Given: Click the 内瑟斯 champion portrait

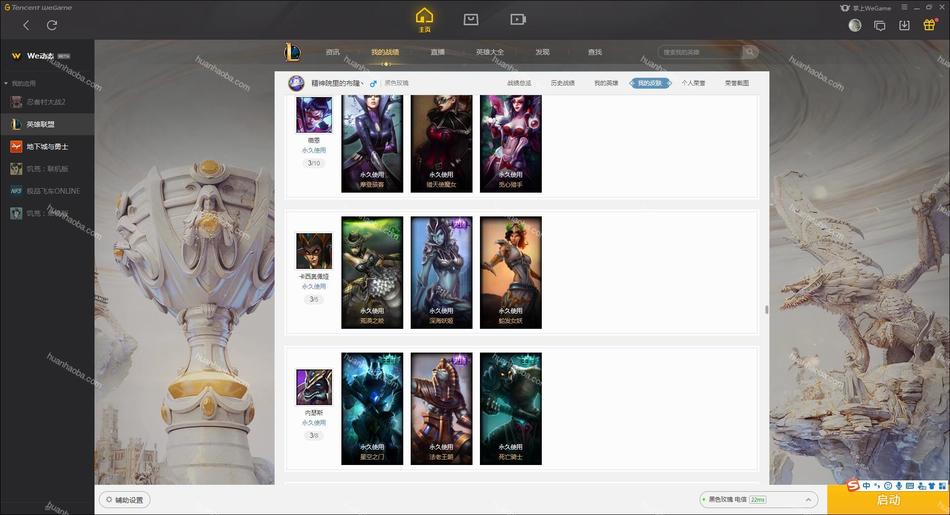Looking at the screenshot, I should coord(314,387).
